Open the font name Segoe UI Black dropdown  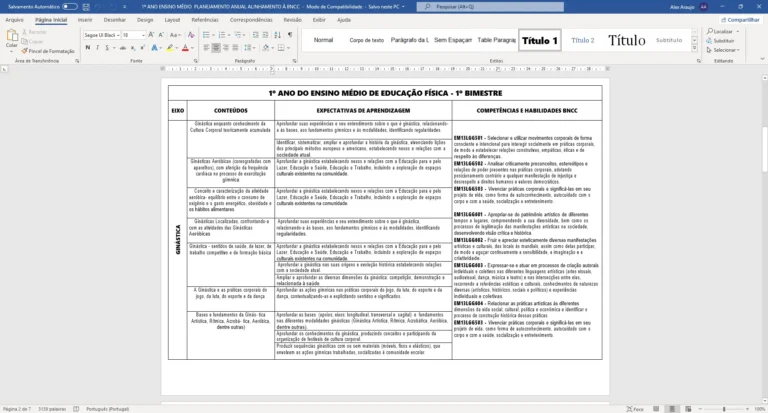point(118,35)
